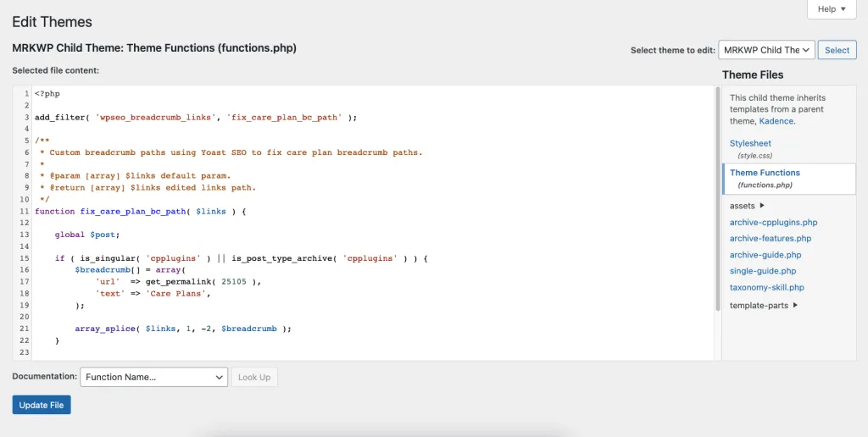Click the get_permalink( 25105 ) line
Image resolution: width=868 pixels, height=437 pixels.
(178, 281)
